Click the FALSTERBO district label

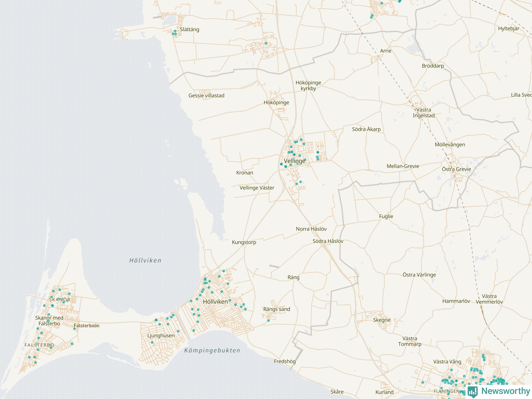(39, 345)
